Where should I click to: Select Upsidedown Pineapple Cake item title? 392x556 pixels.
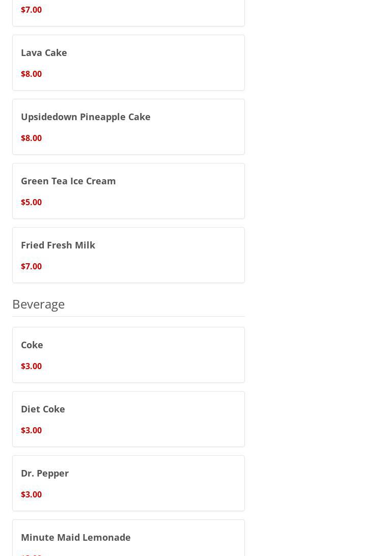pyautogui.click(x=86, y=117)
